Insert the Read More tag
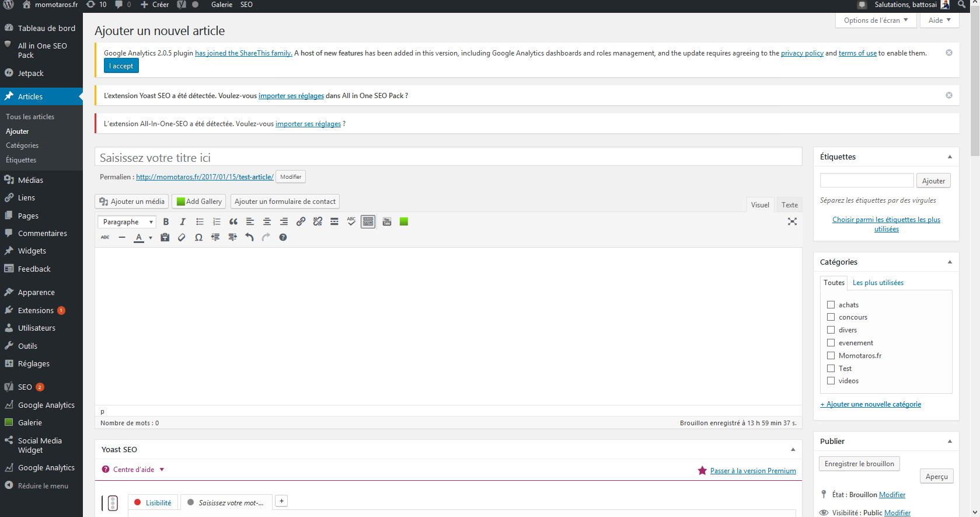The image size is (980, 517). (334, 222)
